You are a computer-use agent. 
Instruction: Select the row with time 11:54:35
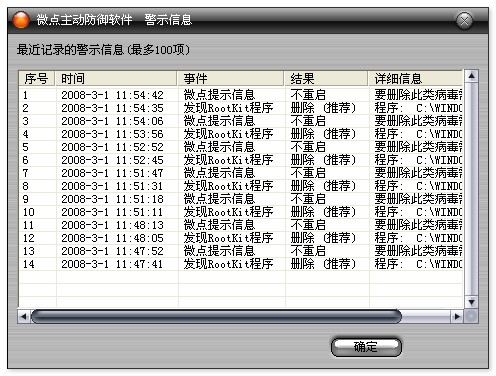pyautogui.click(x=241, y=108)
